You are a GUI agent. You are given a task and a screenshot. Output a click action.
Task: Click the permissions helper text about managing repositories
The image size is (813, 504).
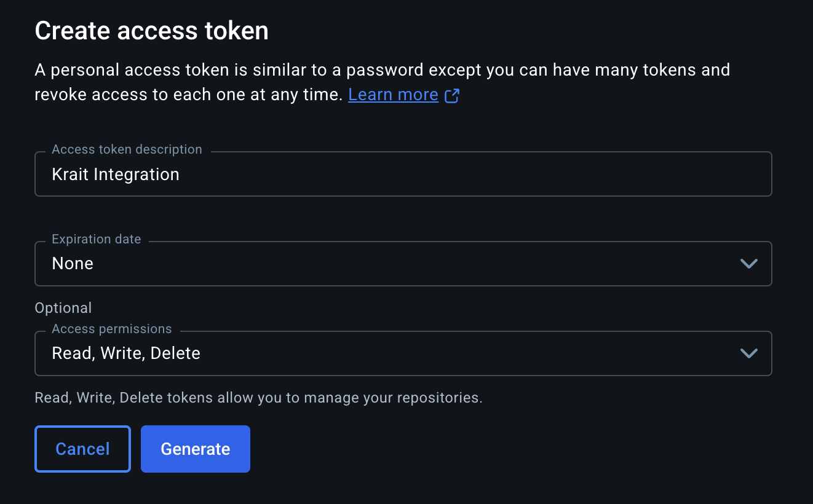click(x=258, y=398)
